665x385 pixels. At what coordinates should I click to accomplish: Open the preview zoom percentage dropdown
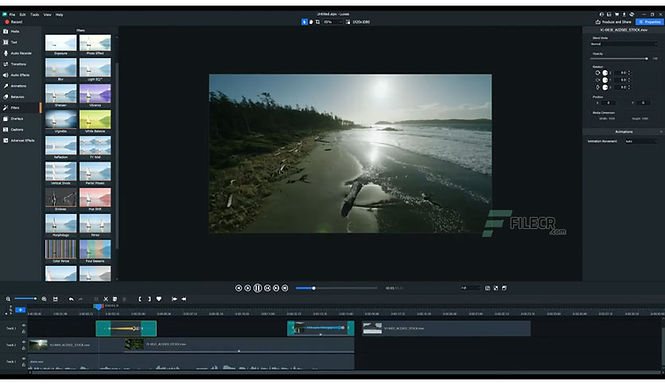(x=332, y=22)
